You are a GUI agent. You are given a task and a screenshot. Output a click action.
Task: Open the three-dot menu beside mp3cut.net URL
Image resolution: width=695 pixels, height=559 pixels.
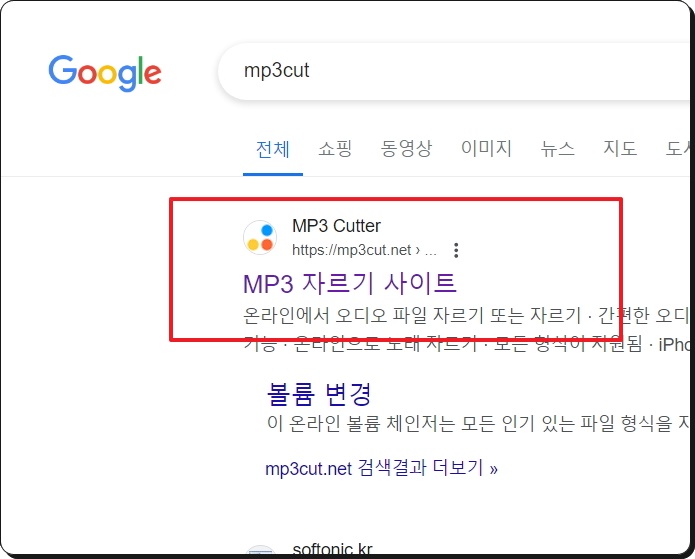[x=456, y=250]
